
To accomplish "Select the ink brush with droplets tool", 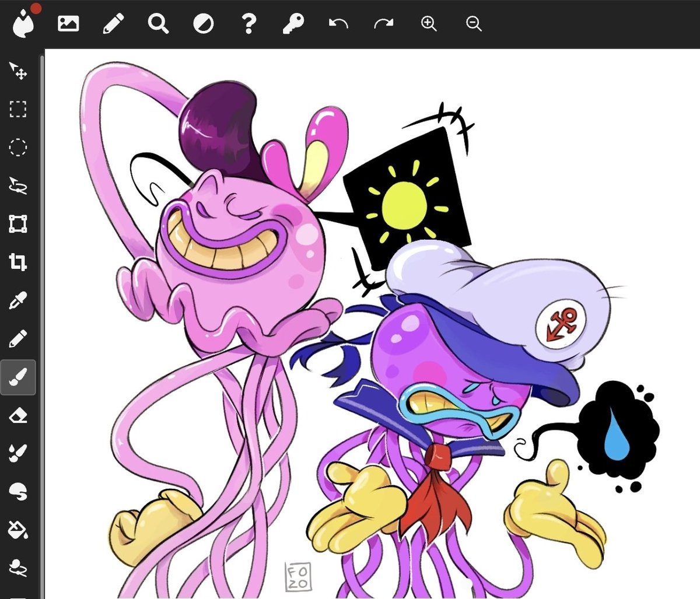I will coord(18,454).
